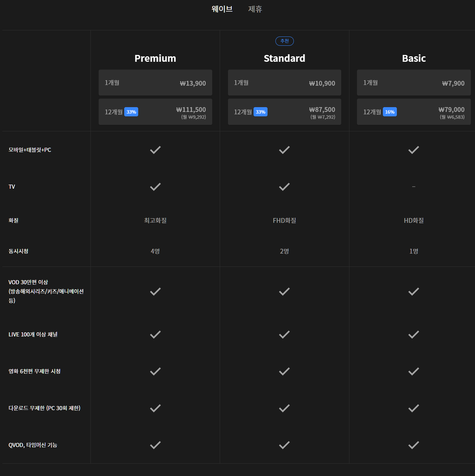Click the 33% discount badge under Standard
The width and height of the screenshot is (475, 476).
coord(260,112)
